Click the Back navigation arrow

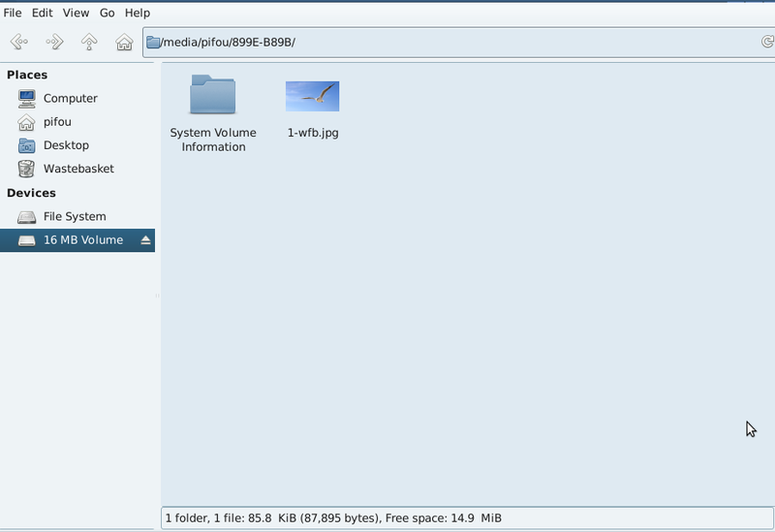pyautogui.click(x=18, y=42)
